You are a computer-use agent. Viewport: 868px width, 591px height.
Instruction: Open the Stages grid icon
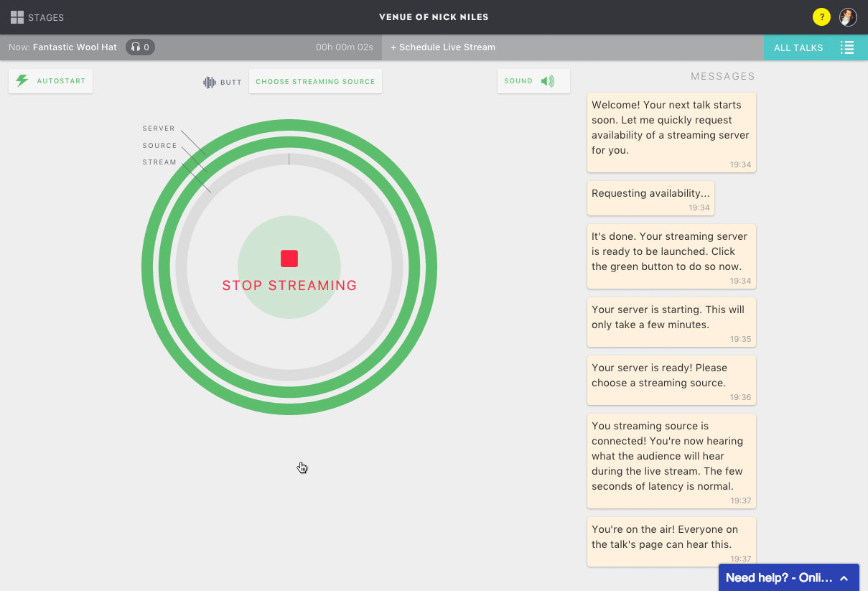point(17,17)
